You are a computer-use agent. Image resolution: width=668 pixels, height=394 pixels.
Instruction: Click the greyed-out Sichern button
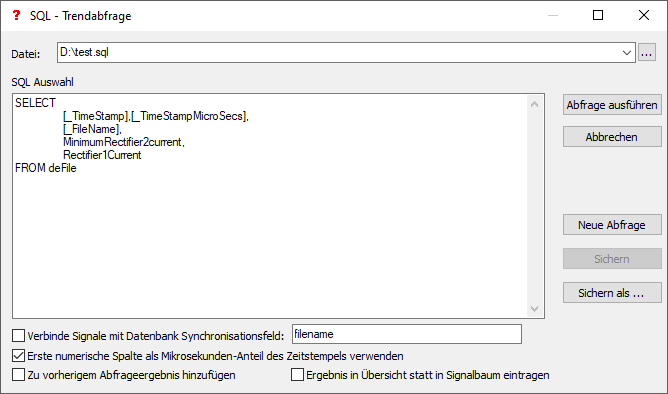pyautogui.click(x=612, y=259)
